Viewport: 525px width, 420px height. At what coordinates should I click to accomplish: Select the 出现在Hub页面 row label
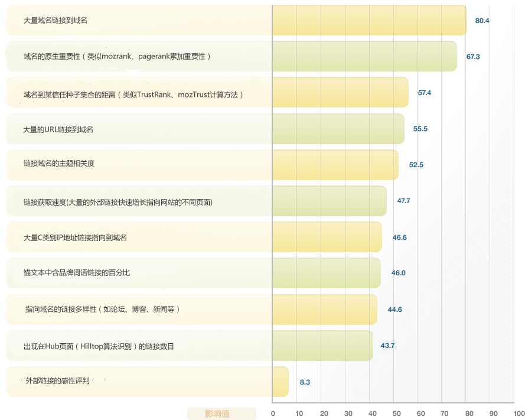(99, 346)
